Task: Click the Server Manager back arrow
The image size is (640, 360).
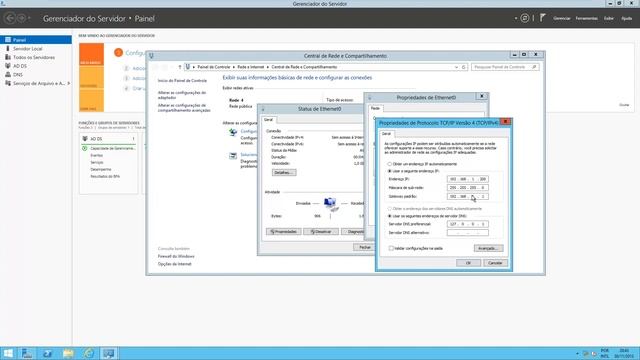Action: 10,18
